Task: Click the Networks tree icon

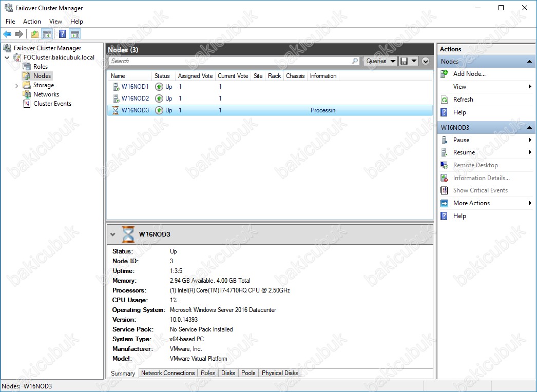Action: pos(27,94)
